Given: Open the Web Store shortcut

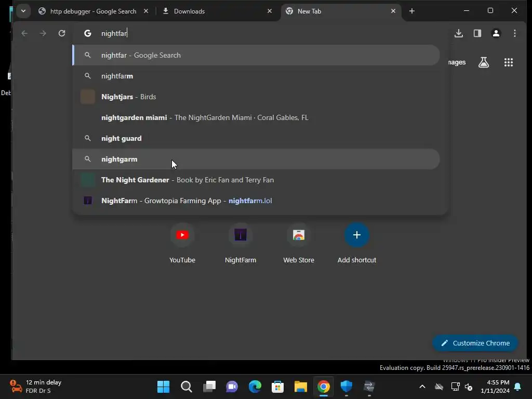Looking at the screenshot, I should click(x=299, y=243).
